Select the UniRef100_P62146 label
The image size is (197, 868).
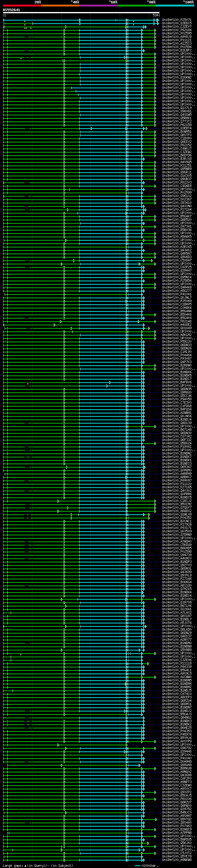coord(176,321)
